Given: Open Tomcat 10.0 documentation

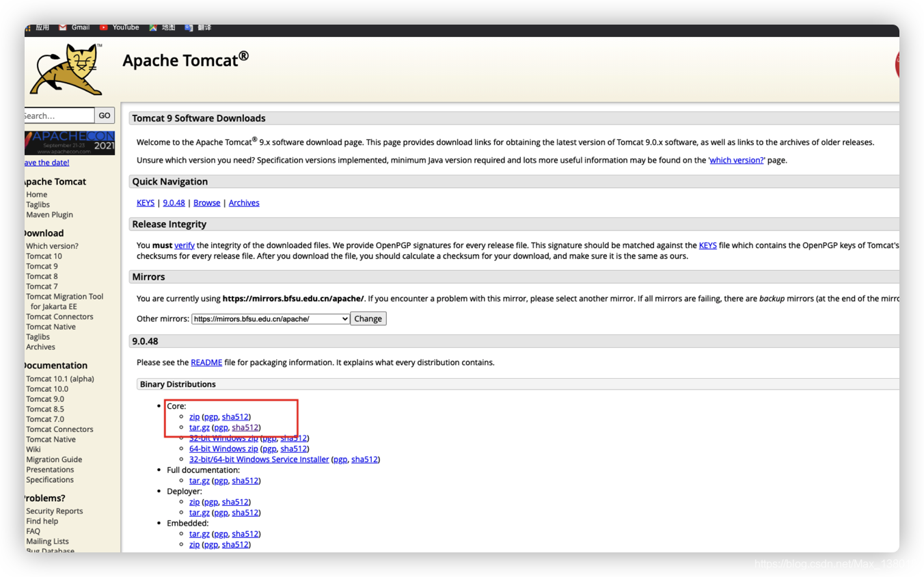Looking at the screenshot, I should tap(47, 389).
